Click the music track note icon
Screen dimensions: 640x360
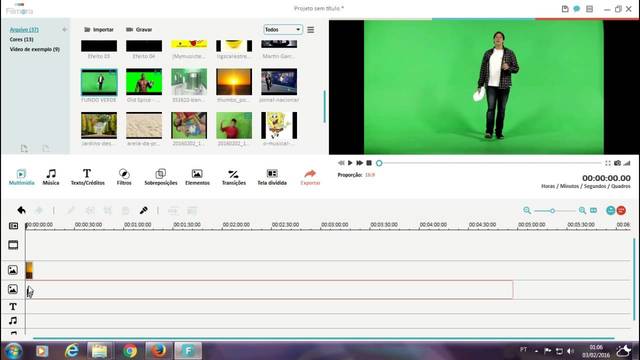pyautogui.click(x=13, y=321)
